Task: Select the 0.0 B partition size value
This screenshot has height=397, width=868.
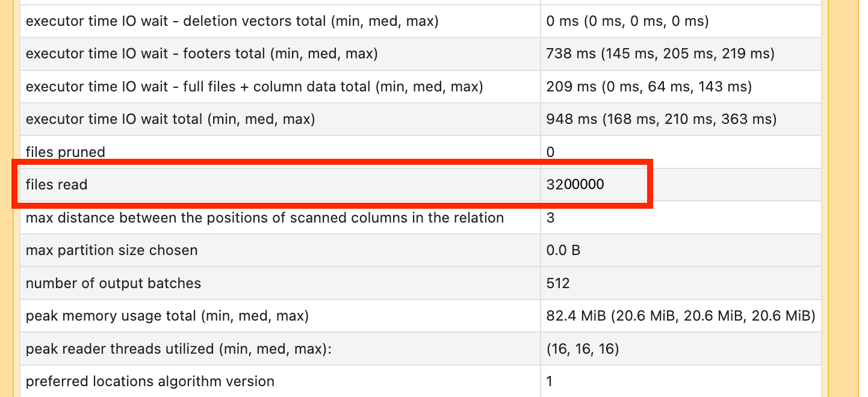Action: click(563, 250)
